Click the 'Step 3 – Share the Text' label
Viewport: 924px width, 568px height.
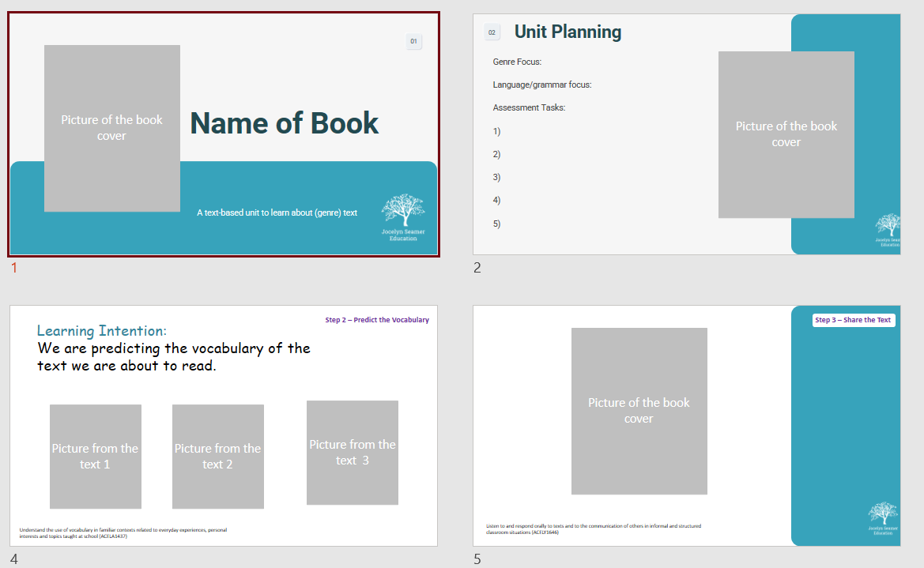point(854,320)
